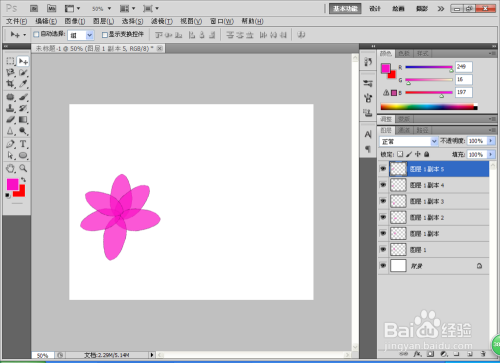Show more workspaces with >> chevron
Screen dimensions: 500x363
click(441, 9)
